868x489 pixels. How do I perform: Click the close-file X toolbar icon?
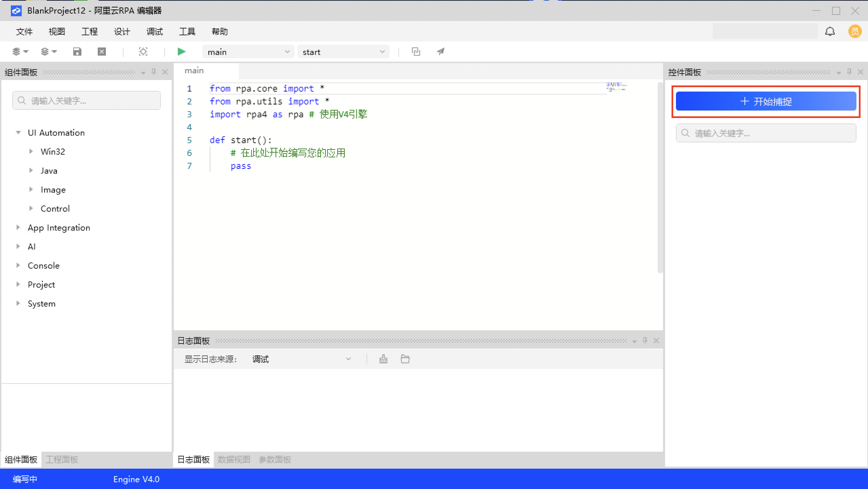[x=102, y=52]
